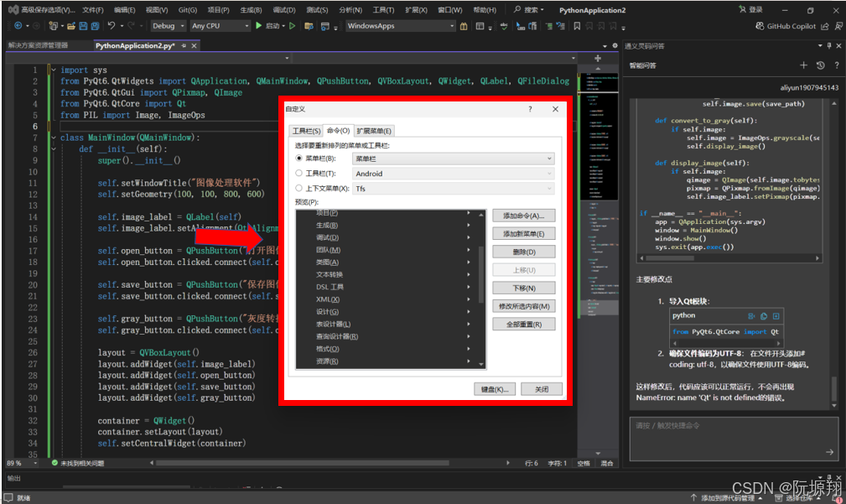
Task: Collapse the class MainWindow code fold
Action: click(x=54, y=138)
